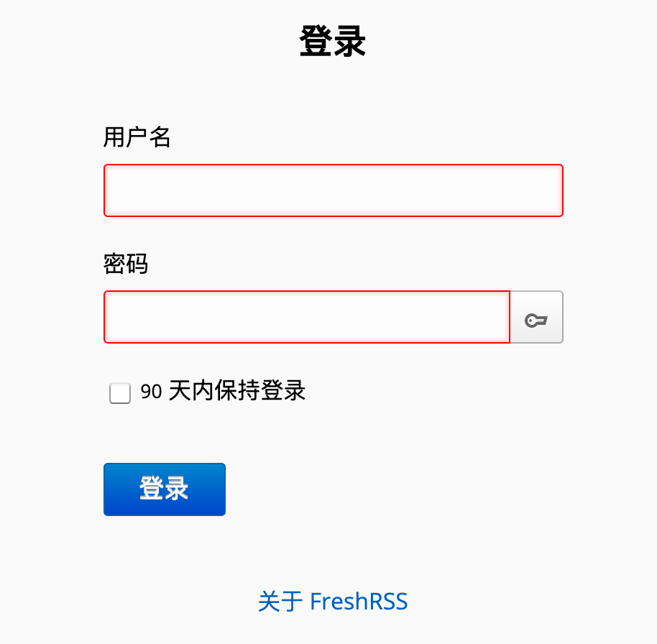Image resolution: width=657 pixels, height=644 pixels.
Task: Select the red-outlined username field
Action: click(x=334, y=190)
